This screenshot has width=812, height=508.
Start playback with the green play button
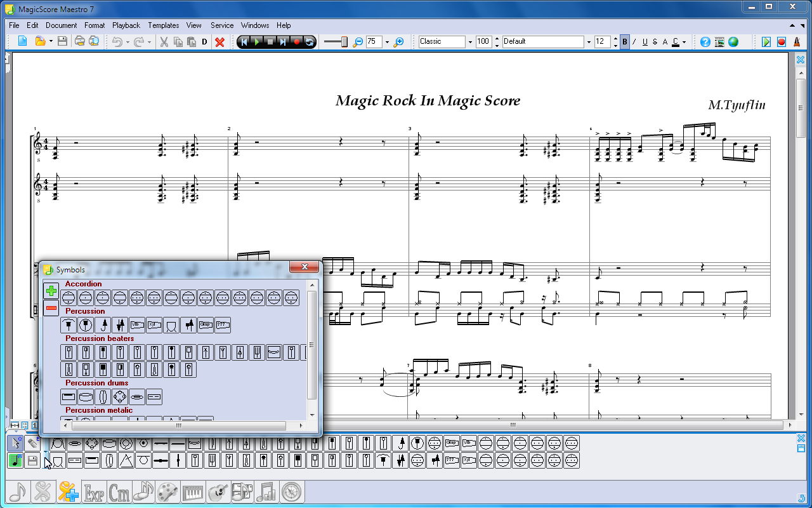256,42
